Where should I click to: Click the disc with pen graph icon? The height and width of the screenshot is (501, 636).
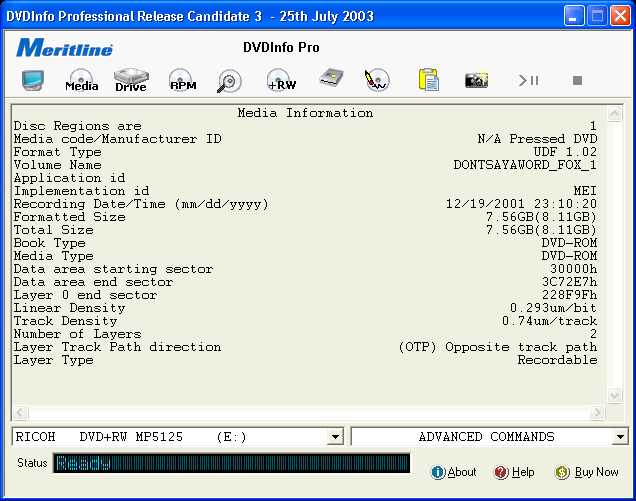click(x=377, y=80)
